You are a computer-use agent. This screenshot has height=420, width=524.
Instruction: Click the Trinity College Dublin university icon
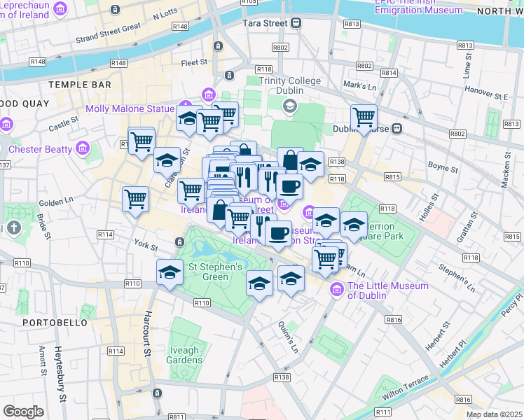point(290,106)
